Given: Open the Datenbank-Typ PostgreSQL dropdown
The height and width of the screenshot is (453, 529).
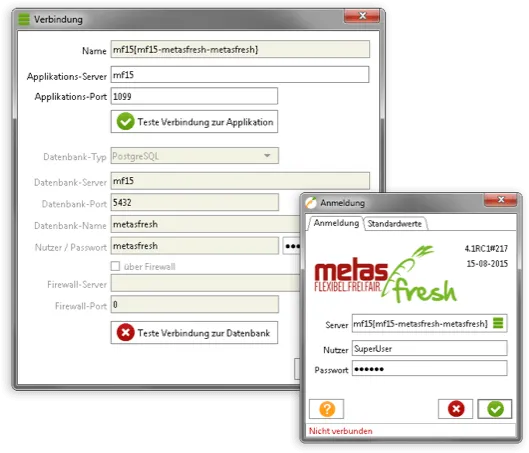Looking at the screenshot, I should (195, 155).
